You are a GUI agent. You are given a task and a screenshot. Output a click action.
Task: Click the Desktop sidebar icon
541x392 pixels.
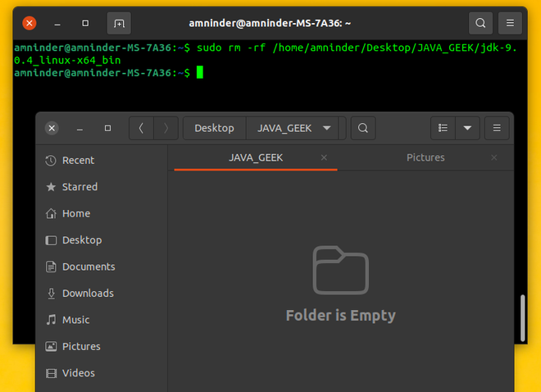51,240
